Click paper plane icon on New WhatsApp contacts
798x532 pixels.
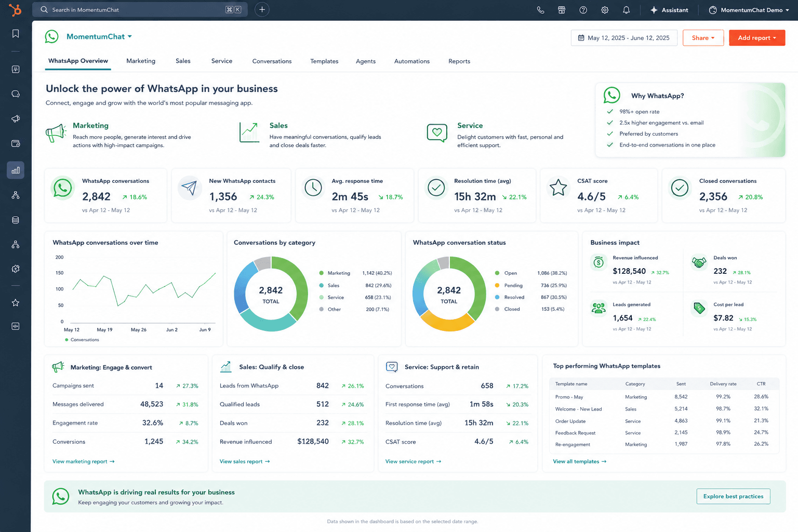tap(190, 188)
